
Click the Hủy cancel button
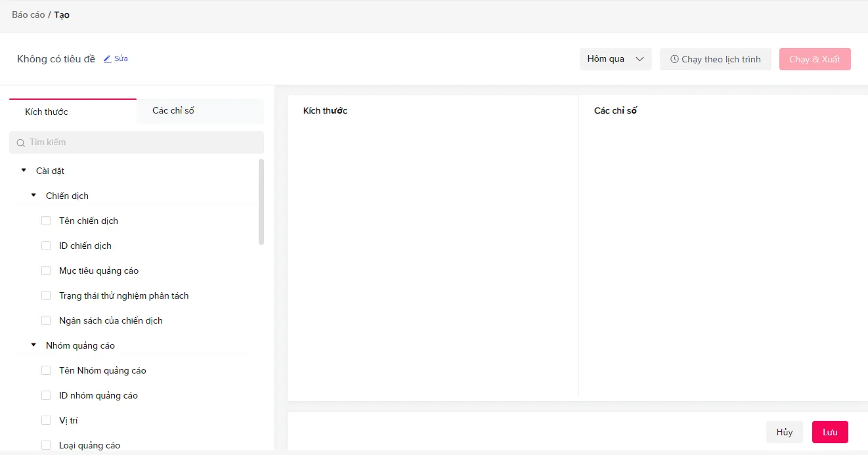[x=785, y=432]
